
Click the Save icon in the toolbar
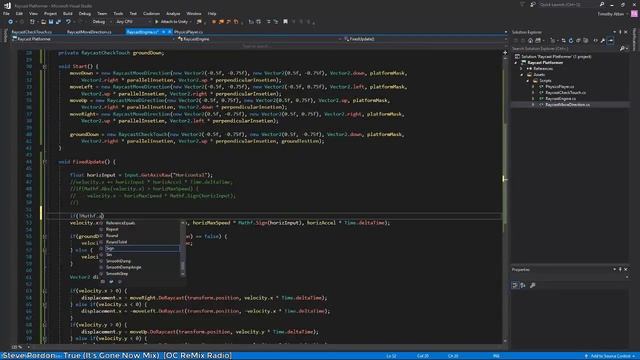[51, 22]
